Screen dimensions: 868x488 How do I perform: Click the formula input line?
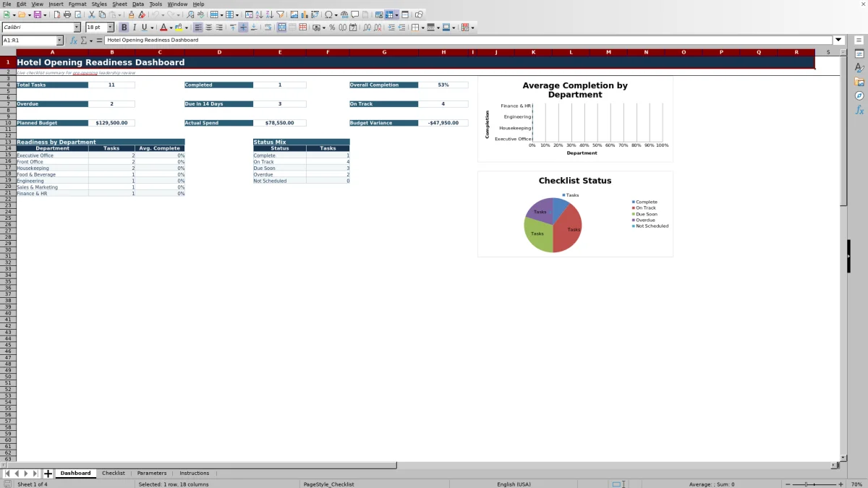[469, 40]
